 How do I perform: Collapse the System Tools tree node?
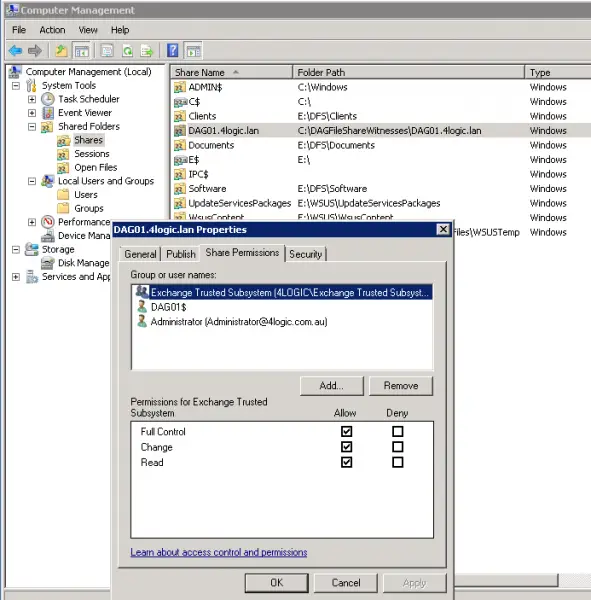[16, 85]
